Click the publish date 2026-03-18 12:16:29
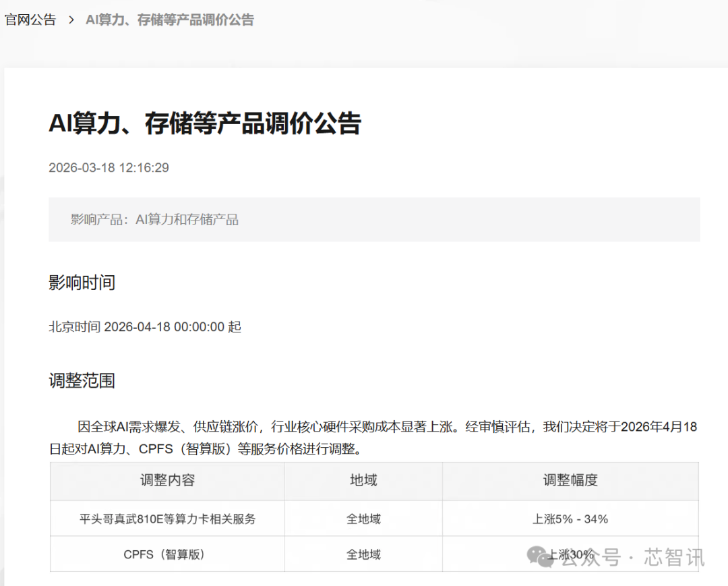The width and height of the screenshot is (728, 586). click(x=108, y=167)
